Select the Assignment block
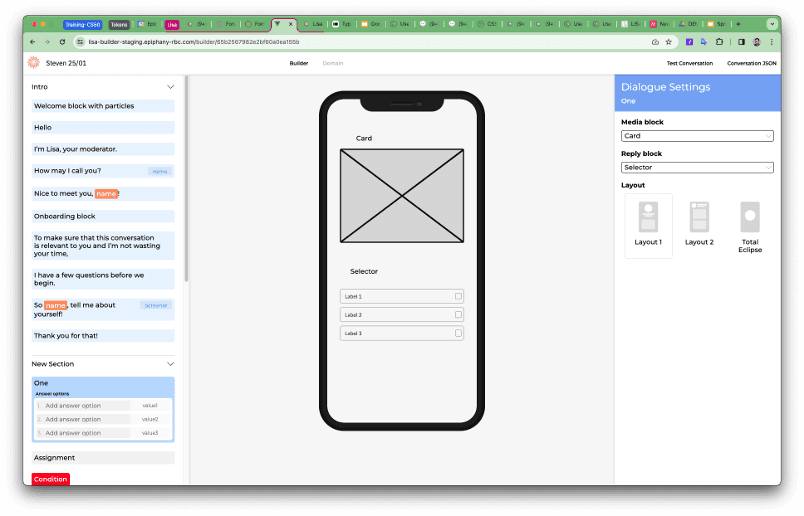Image resolution: width=804 pixels, height=516 pixels. [103, 458]
